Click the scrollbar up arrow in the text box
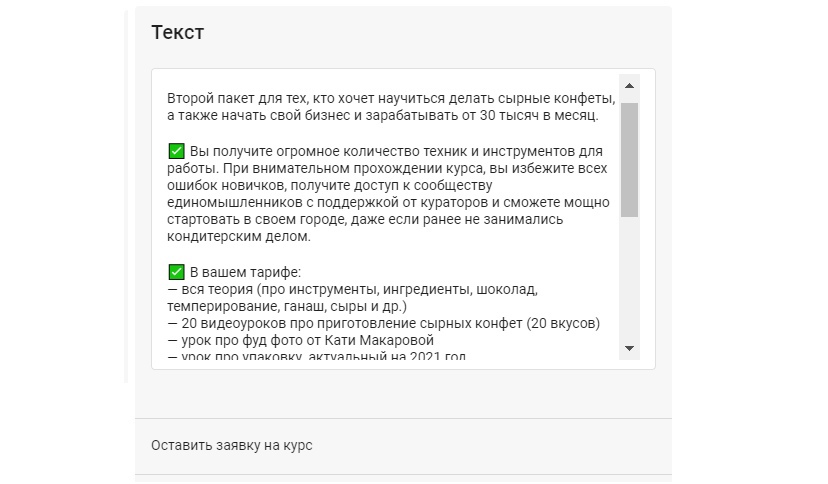The image size is (828, 484). pos(629,85)
